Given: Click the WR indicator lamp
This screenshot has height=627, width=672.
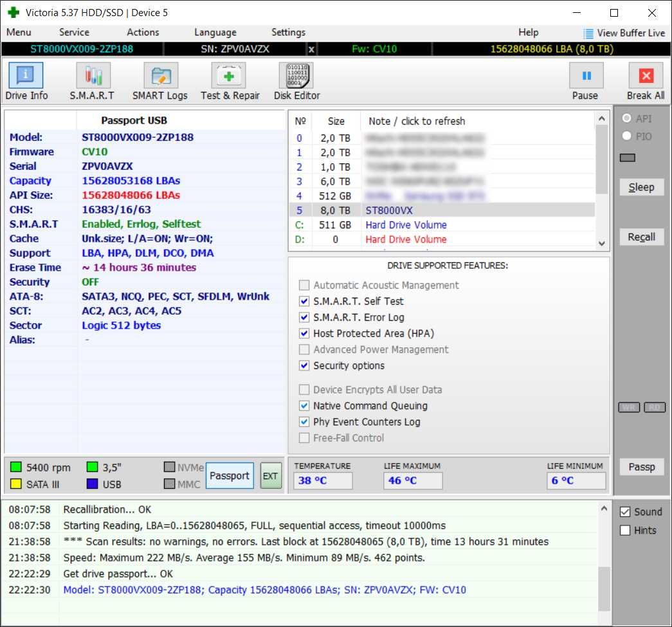Looking at the screenshot, I should point(629,407).
